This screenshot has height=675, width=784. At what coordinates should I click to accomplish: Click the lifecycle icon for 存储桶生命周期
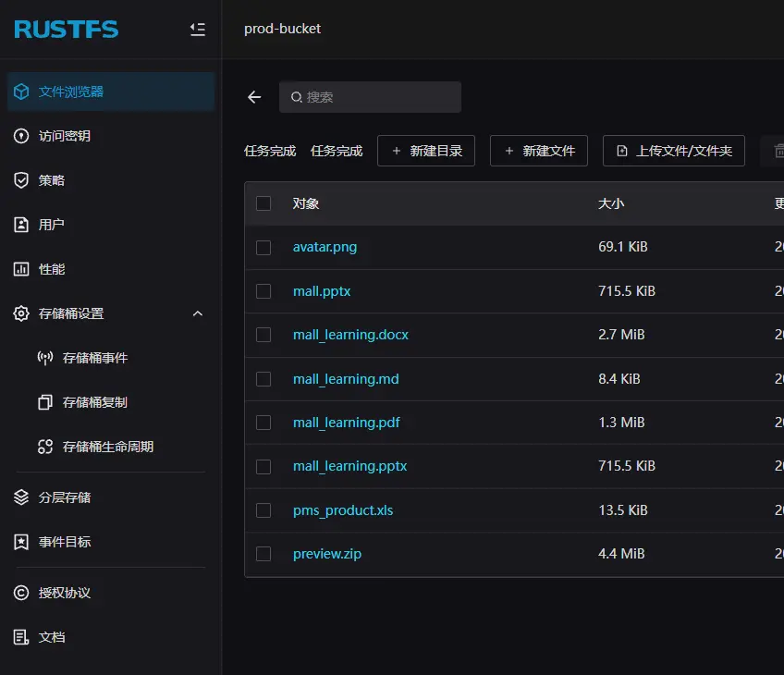(x=45, y=447)
